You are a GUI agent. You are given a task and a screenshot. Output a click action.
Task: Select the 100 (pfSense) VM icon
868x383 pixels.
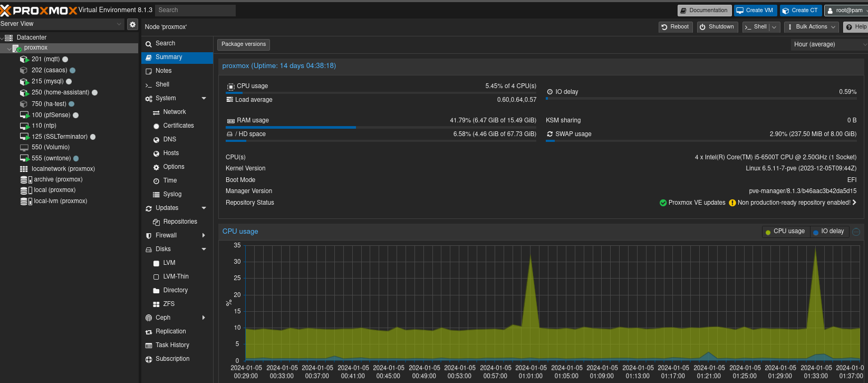[24, 115]
